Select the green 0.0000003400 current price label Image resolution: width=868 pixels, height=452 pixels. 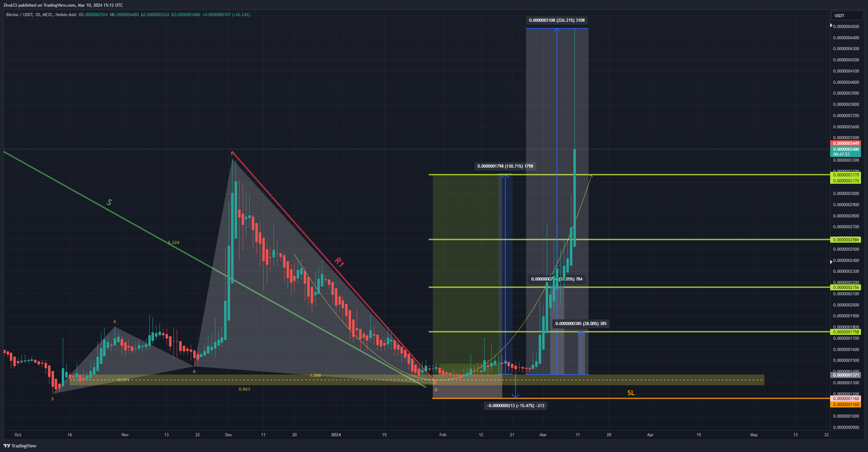point(846,149)
